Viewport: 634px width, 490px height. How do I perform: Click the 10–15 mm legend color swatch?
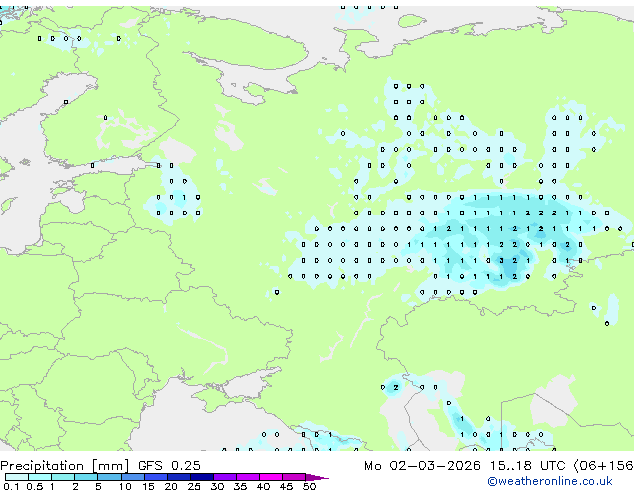[x=132, y=477]
